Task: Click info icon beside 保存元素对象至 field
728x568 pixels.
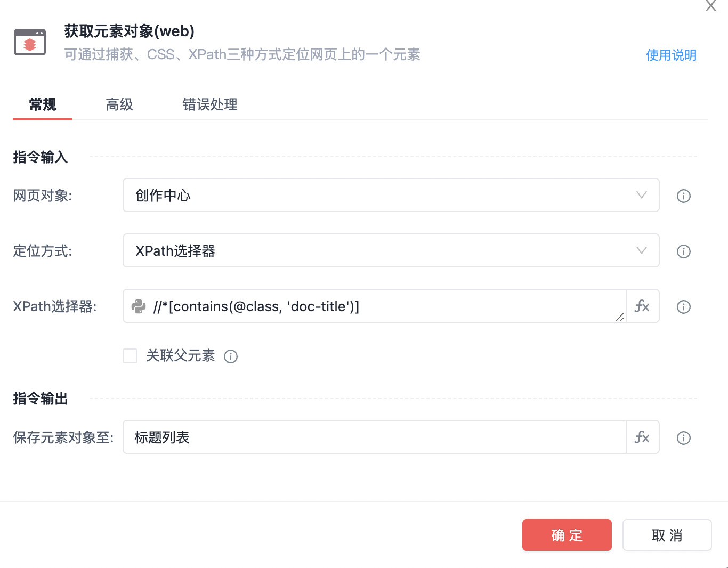Action: [x=683, y=438]
